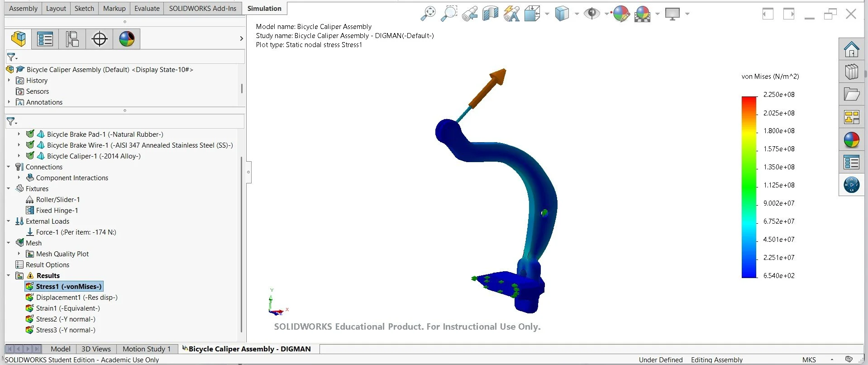Viewport: 868px width, 365px height.
Task: Collapse the Connections node
Action: tap(9, 167)
